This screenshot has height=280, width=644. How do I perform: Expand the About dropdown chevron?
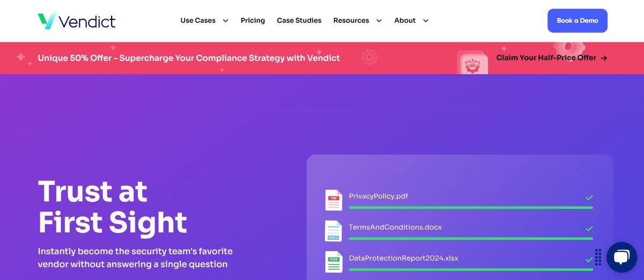tap(426, 21)
